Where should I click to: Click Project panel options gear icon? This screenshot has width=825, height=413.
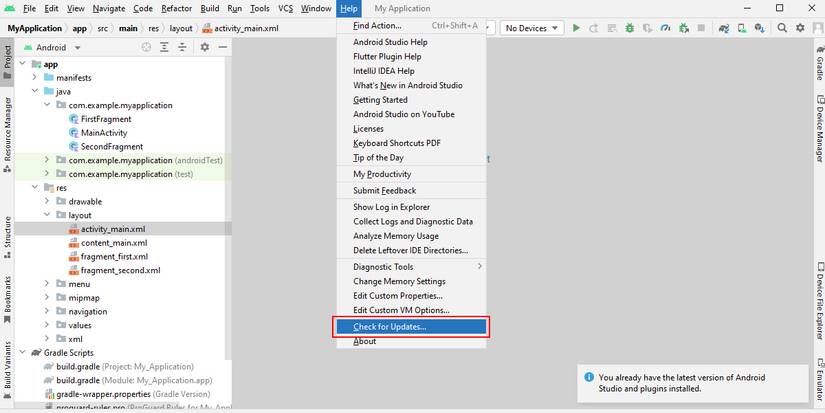[x=205, y=47]
